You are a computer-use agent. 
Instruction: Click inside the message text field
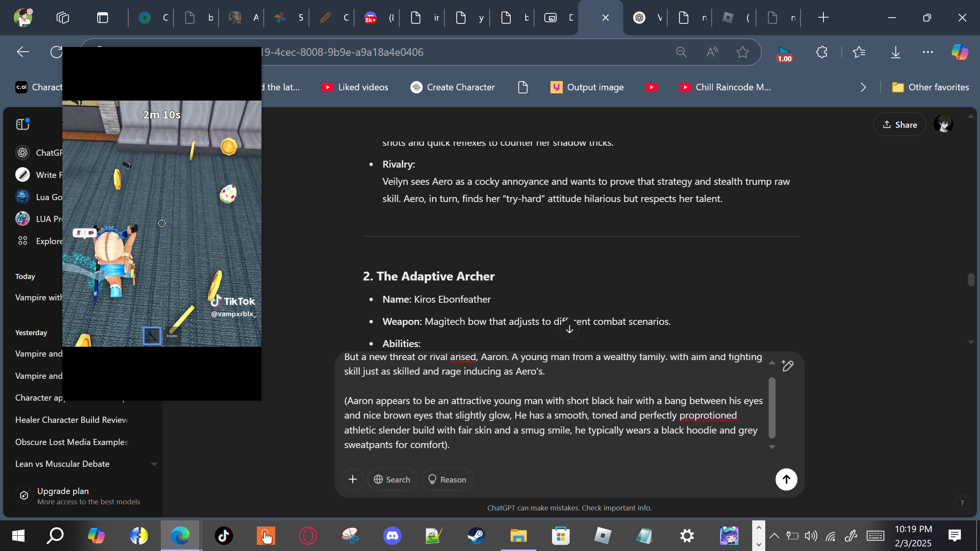[554, 401]
